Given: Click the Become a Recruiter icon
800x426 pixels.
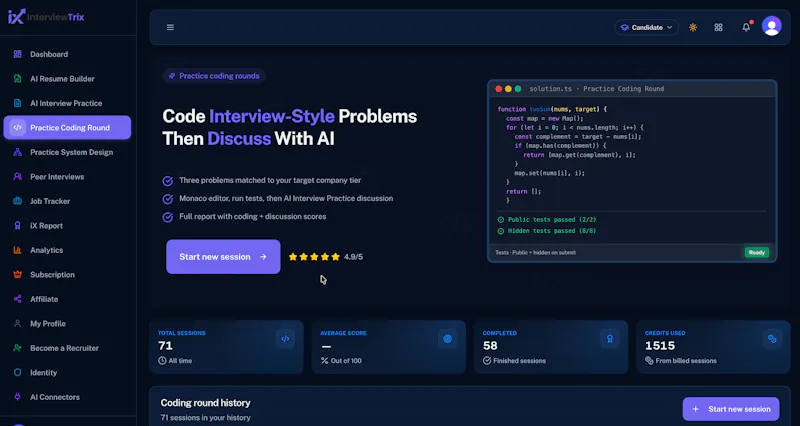Looking at the screenshot, I should 17,348.
